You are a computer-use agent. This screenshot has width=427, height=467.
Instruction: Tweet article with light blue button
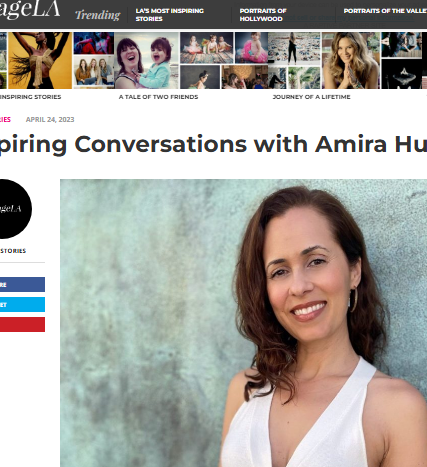22,305
